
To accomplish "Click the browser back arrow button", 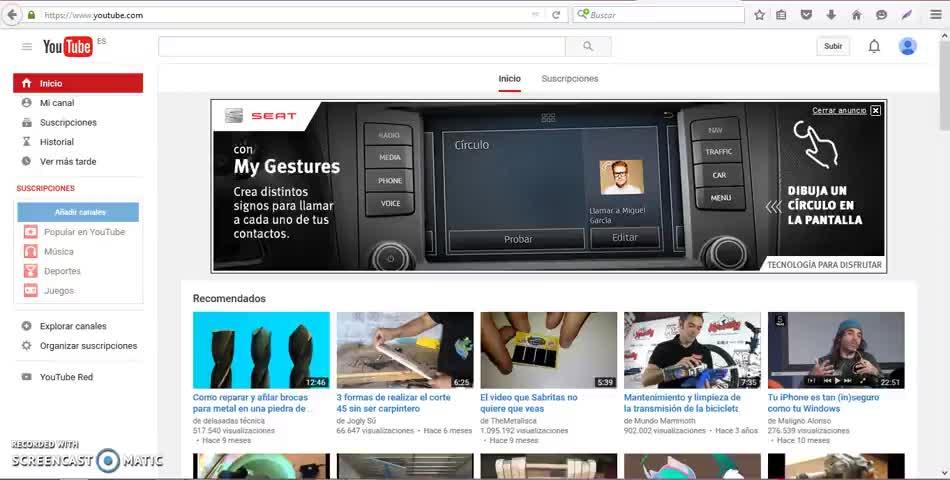I will pos(12,15).
